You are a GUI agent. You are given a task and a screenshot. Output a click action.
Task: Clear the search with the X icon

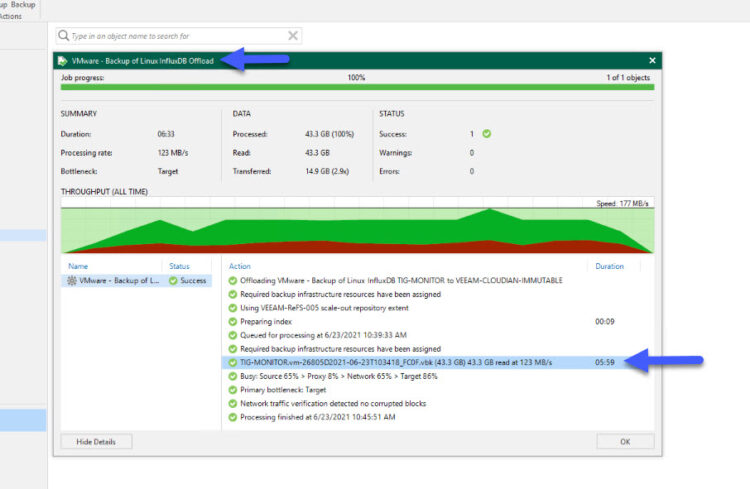(293, 36)
